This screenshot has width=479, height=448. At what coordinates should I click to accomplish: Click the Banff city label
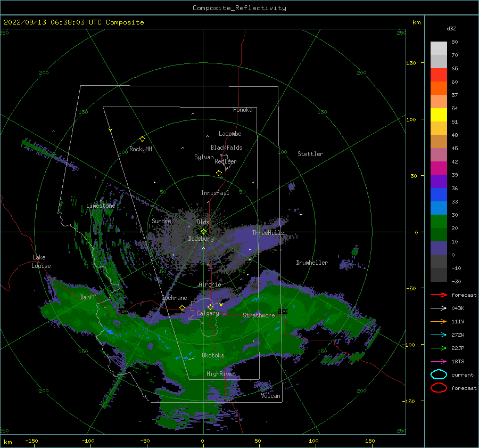(88, 297)
